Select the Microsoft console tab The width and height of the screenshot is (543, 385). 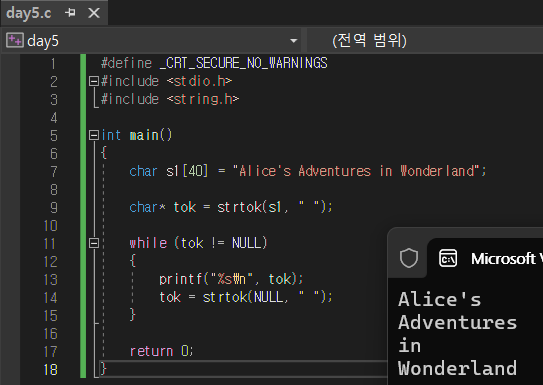point(485,258)
